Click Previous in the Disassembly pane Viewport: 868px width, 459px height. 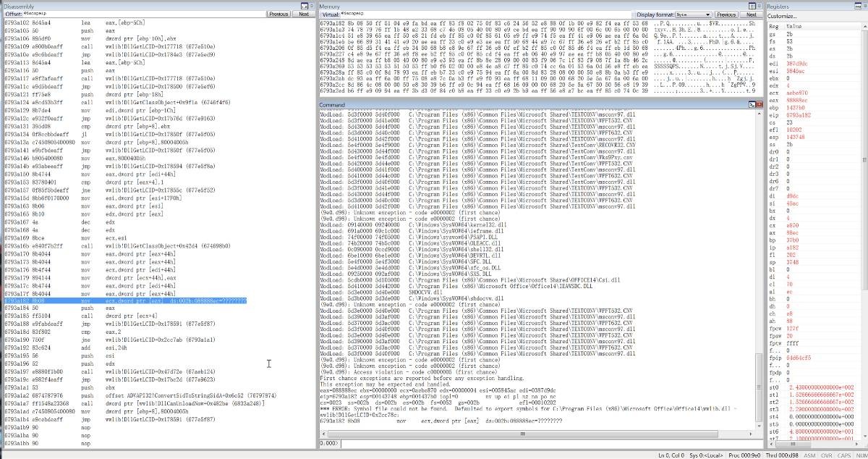(278, 14)
